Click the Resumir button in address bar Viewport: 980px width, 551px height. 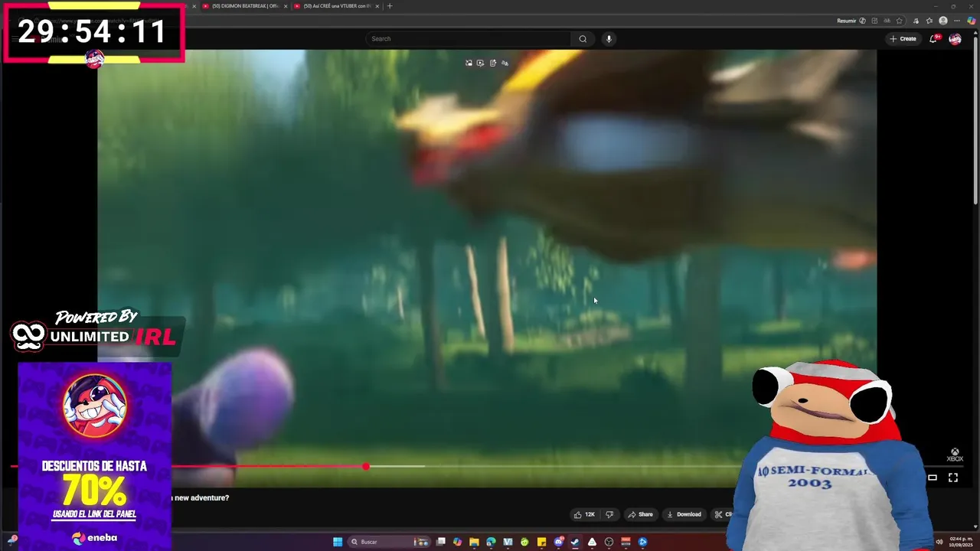coord(851,21)
